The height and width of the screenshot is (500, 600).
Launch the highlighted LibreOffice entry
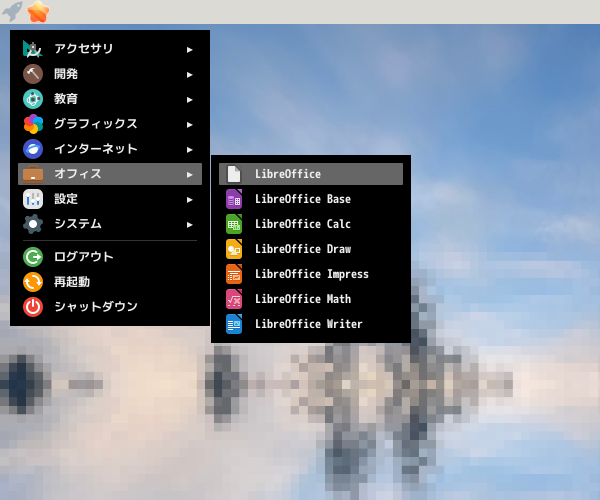(311, 174)
